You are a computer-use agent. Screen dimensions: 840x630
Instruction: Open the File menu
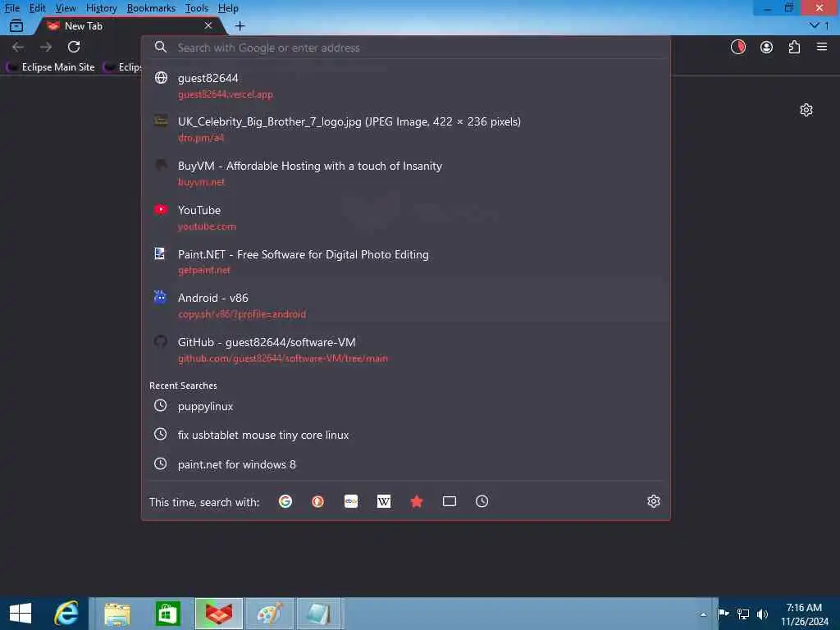[11, 8]
